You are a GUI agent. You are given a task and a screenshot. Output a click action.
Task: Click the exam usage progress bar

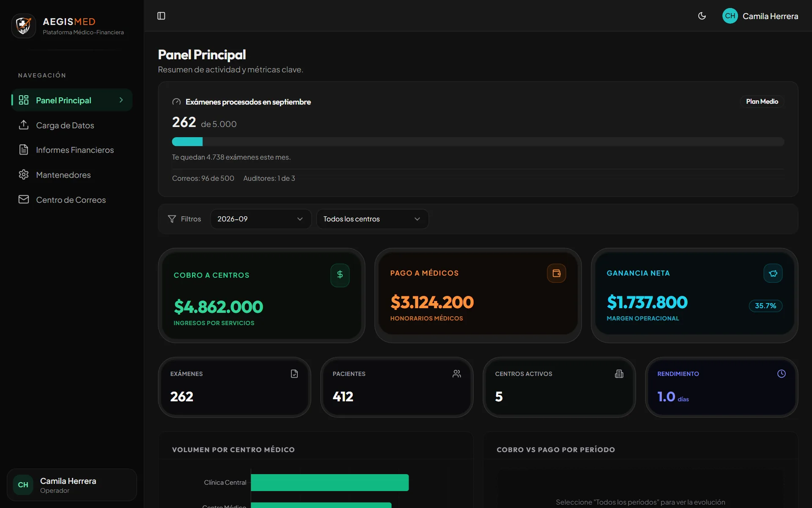click(478, 141)
